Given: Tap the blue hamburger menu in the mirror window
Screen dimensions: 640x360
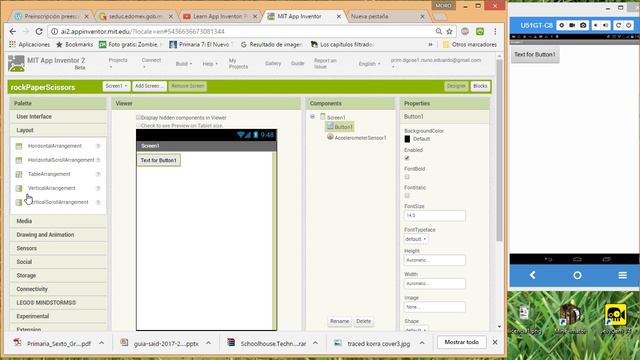Looking at the screenshot, I should coord(622,276).
